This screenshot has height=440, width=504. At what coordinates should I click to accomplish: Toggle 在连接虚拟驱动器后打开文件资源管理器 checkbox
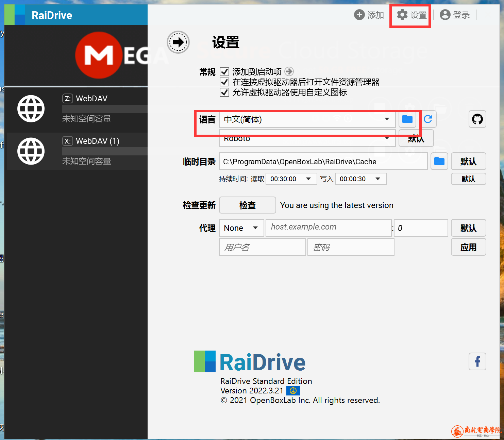(224, 82)
